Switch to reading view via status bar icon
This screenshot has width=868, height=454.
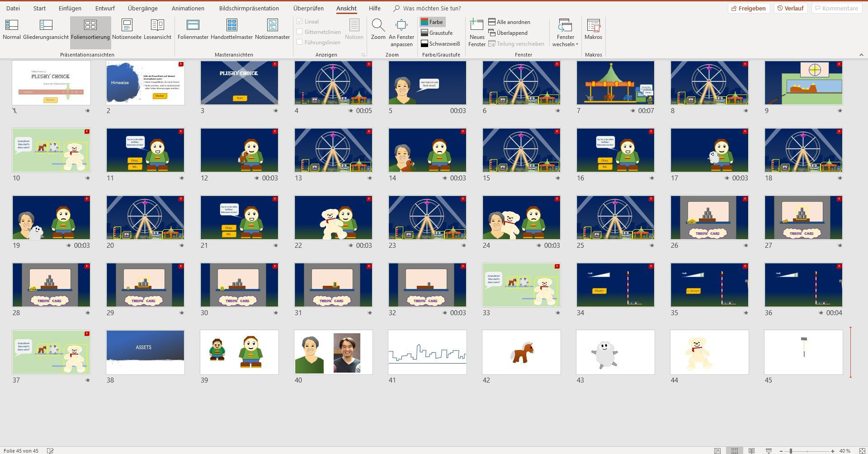751,451
